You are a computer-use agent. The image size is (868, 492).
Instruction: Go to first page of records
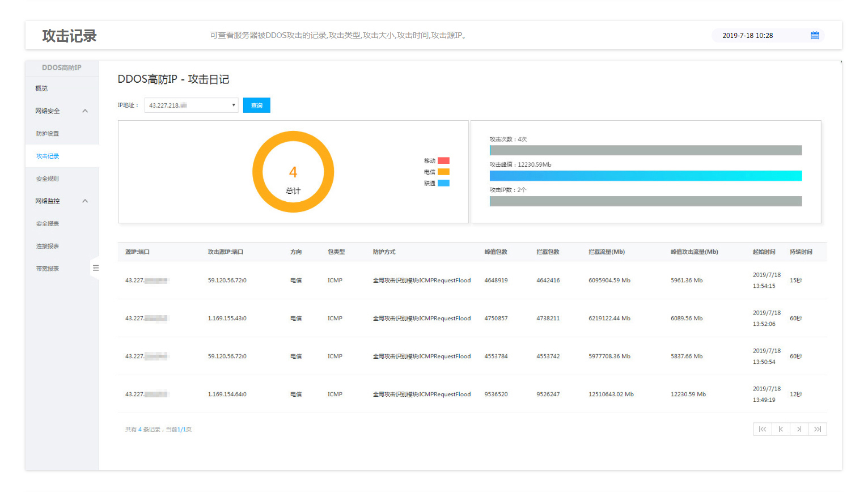[763, 429]
